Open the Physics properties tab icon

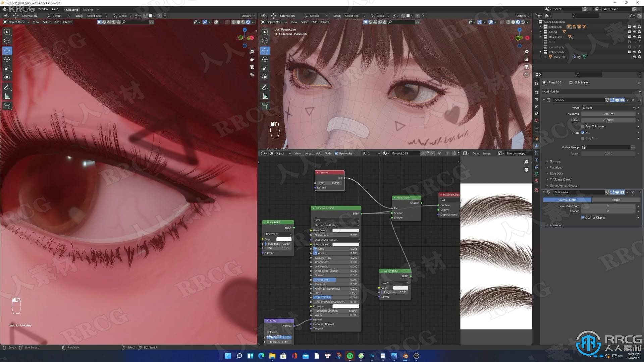point(537,160)
